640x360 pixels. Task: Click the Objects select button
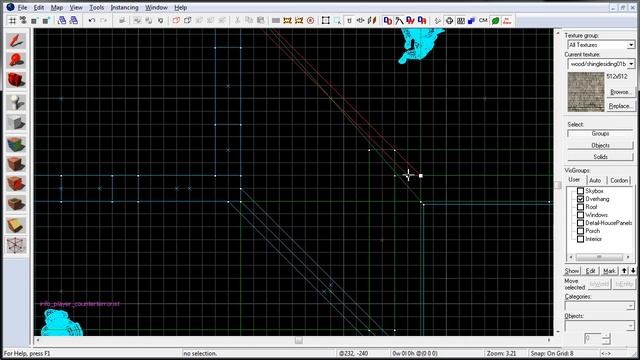pyautogui.click(x=600, y=145)
